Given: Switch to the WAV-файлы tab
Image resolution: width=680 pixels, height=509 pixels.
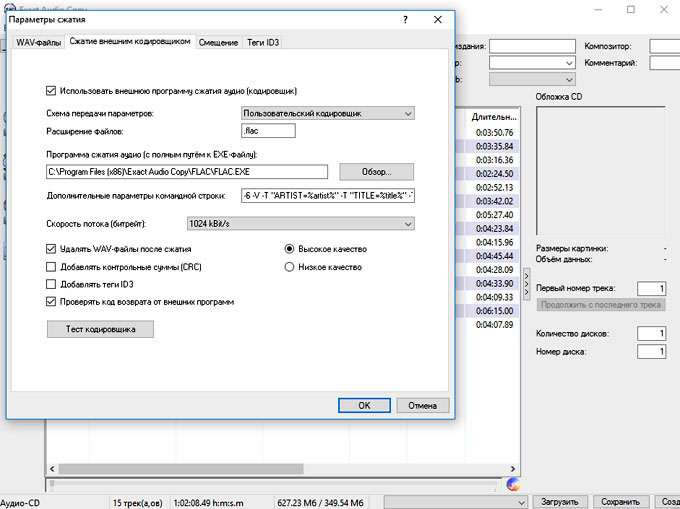Looking at the screenshot, I should point(38,42).
